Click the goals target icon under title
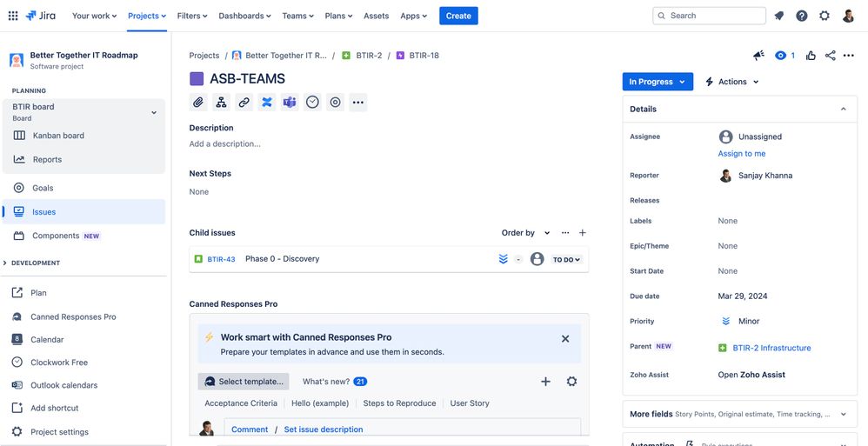Screen dimensions: 868x446 coord(335,103)
